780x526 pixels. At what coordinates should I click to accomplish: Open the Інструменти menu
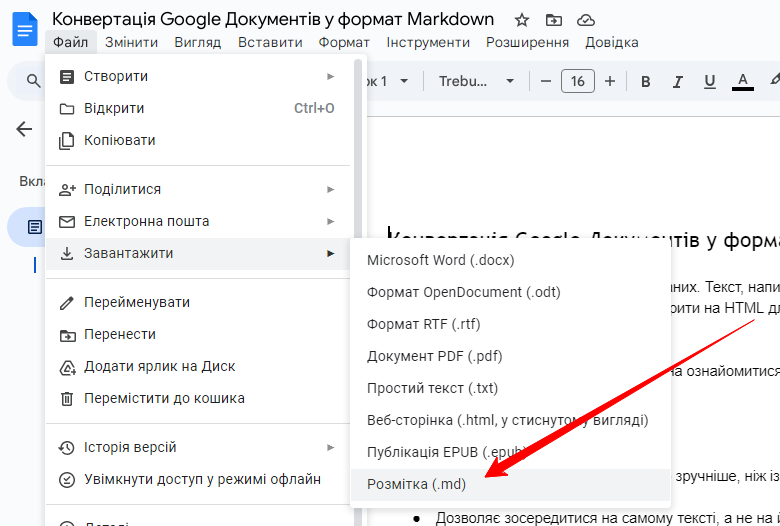[x=428, y=42]
